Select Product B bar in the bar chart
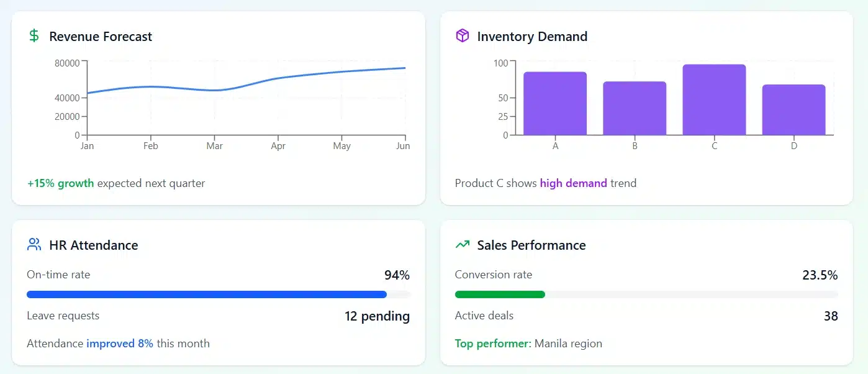 click(x=635, y=109)
